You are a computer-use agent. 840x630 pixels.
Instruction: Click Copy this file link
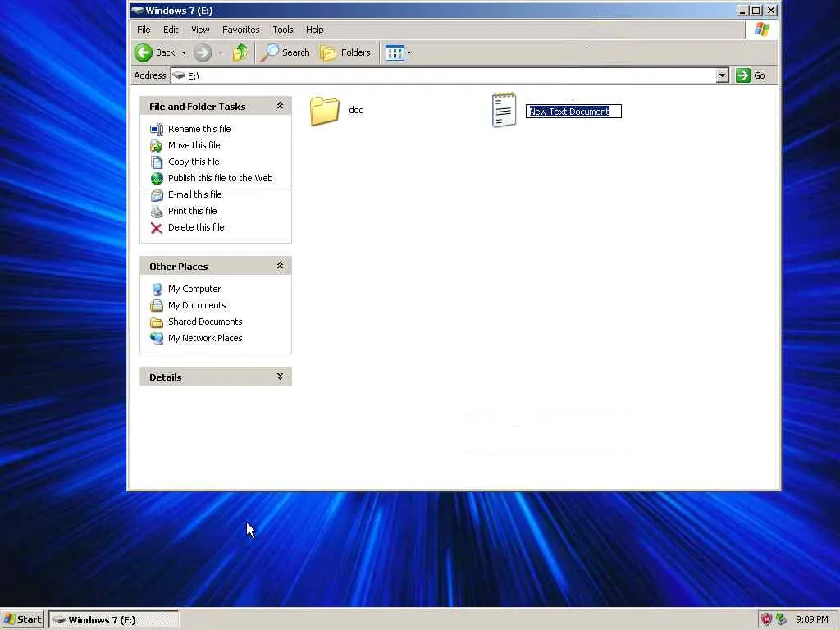point(194,162)
